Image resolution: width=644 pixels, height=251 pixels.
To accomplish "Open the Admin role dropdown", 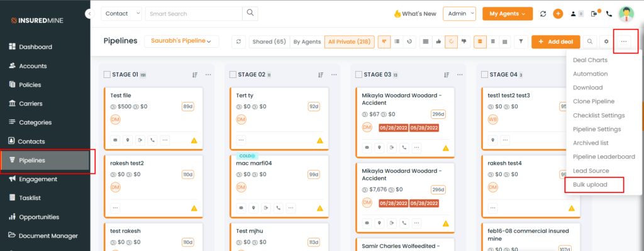I will pos(459,14).
